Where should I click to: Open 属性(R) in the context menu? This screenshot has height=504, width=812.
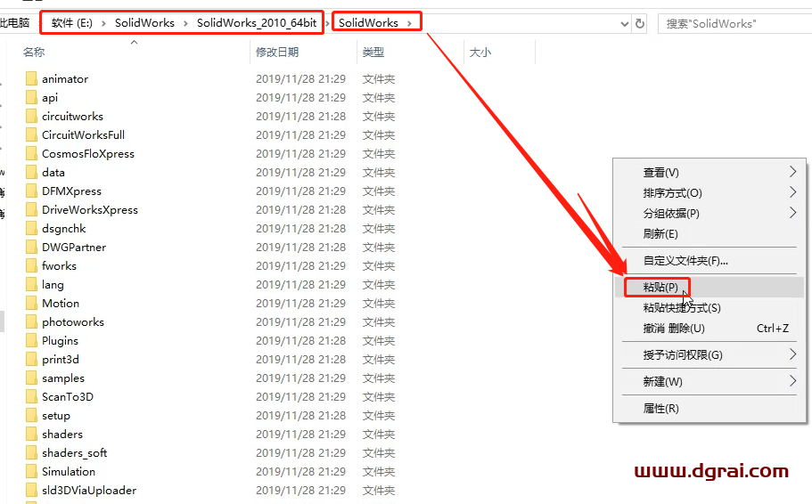pyautogui.click(x=709, y=408)
